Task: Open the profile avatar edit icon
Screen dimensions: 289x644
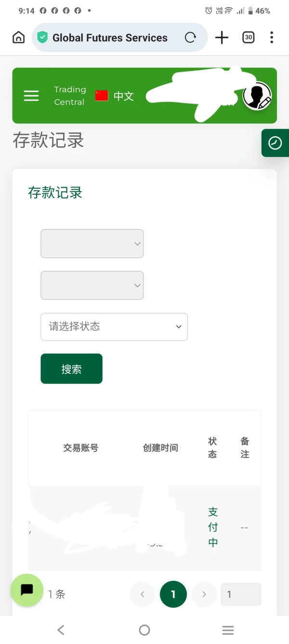Action: [x=257, y=96]
